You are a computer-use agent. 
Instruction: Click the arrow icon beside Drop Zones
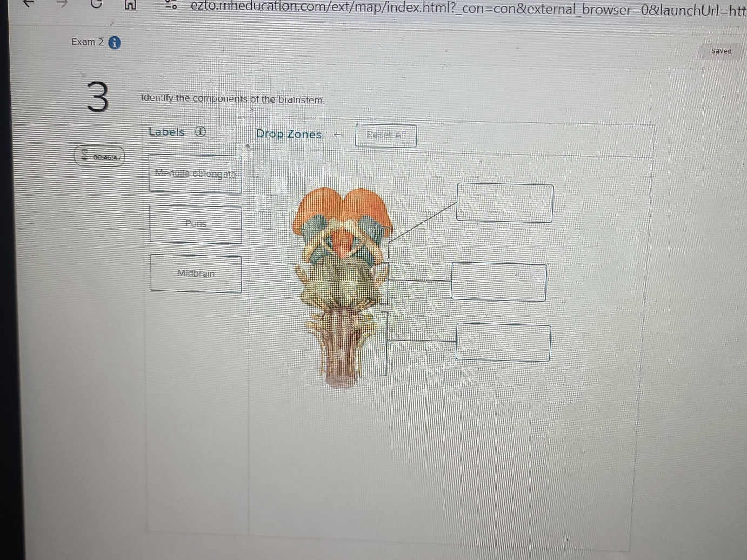coord(338,135)
